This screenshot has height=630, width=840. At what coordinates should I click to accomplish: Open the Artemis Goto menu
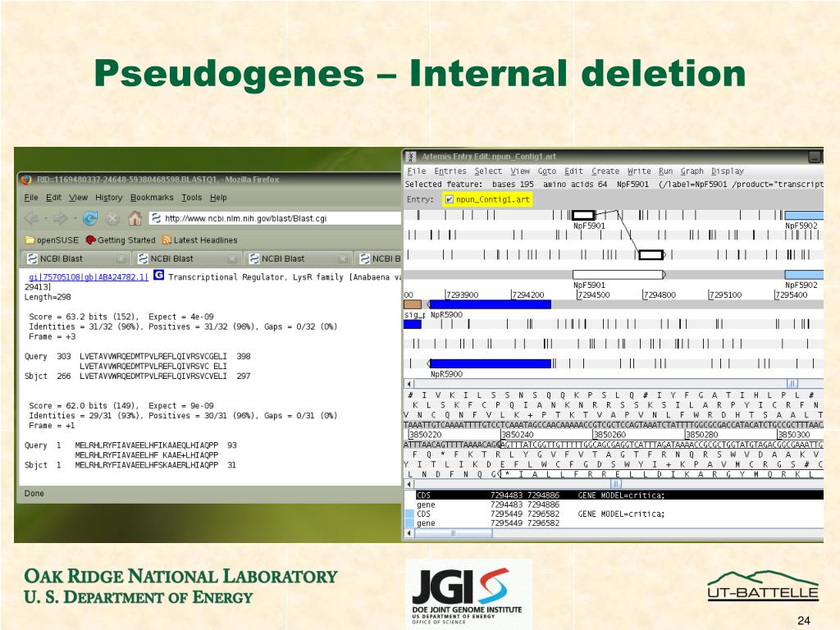point(546,171)
